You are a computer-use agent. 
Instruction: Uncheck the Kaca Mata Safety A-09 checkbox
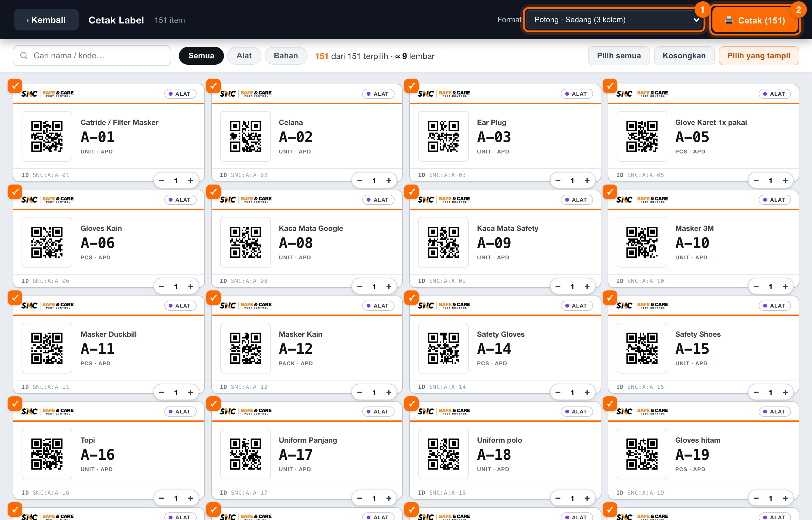click(x=411, y=192)
